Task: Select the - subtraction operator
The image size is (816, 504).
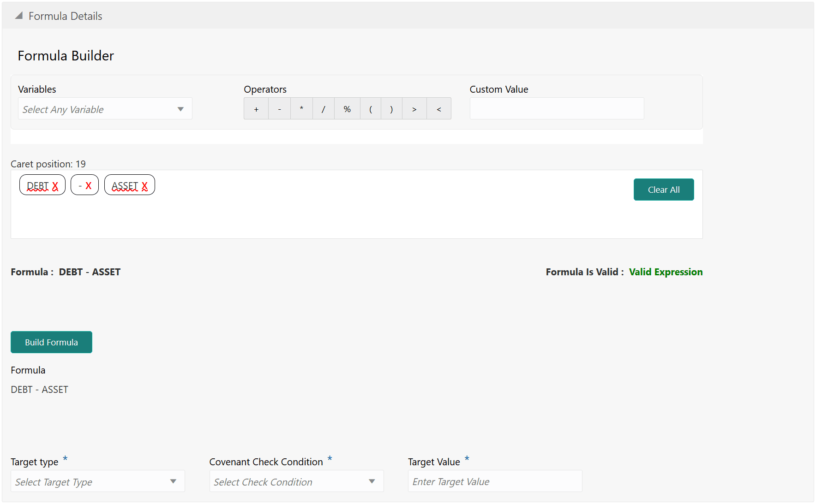Action: 279,108
